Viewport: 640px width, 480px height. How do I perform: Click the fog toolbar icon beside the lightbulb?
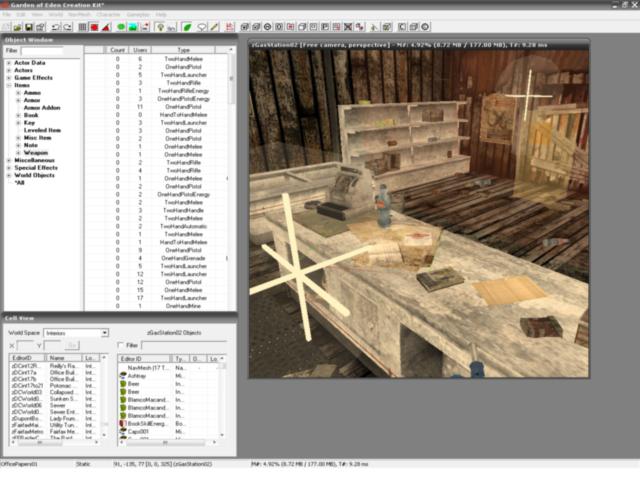171,27
